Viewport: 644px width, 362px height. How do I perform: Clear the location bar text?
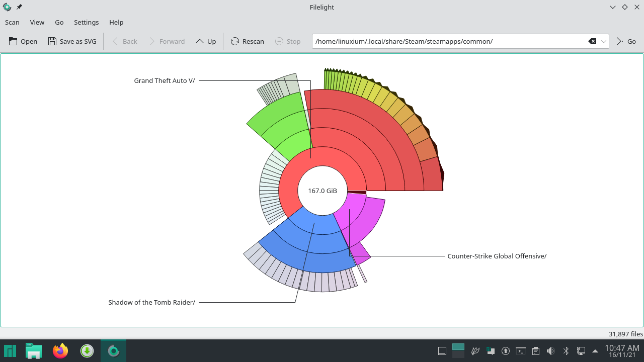pos(592,41)
